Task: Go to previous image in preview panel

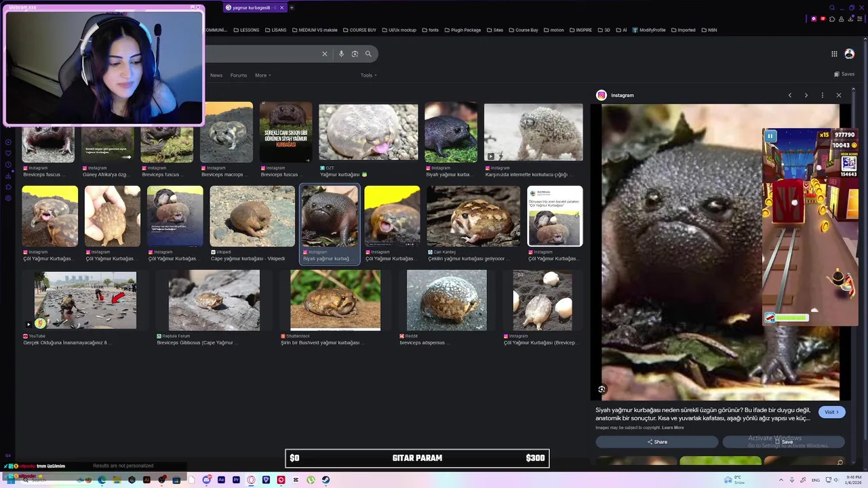Action: 790,96
